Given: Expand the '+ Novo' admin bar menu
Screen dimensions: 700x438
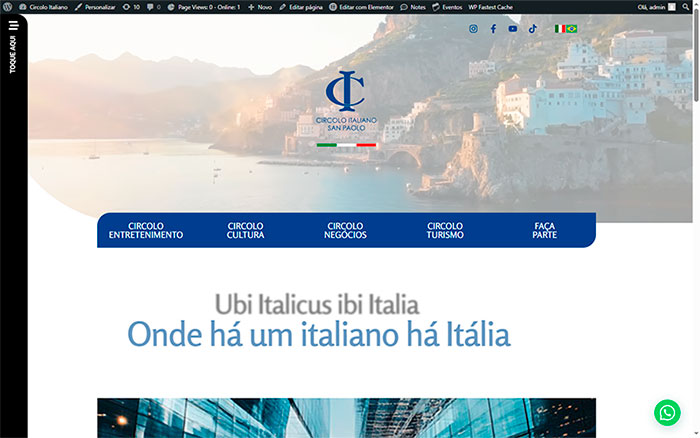Looking at the screenshot, I should pyautogui.click(x=259, y=6).
